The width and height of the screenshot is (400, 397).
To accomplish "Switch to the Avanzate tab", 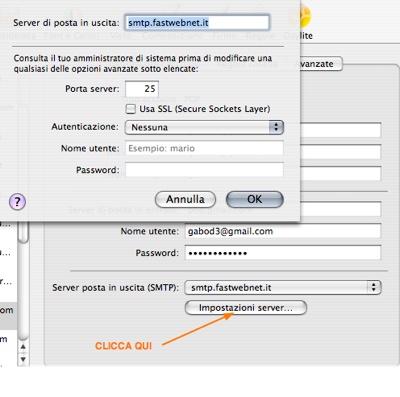I will (x=321, y=64).
